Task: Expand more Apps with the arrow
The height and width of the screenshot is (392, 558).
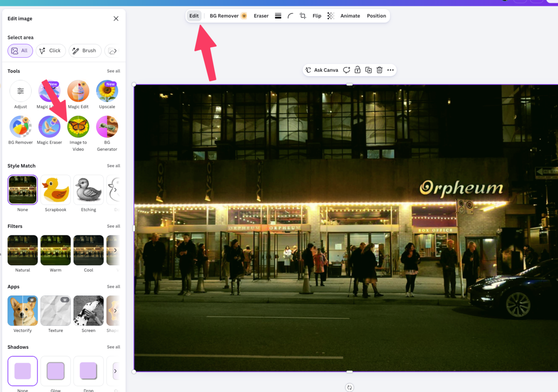Action: 115,311
